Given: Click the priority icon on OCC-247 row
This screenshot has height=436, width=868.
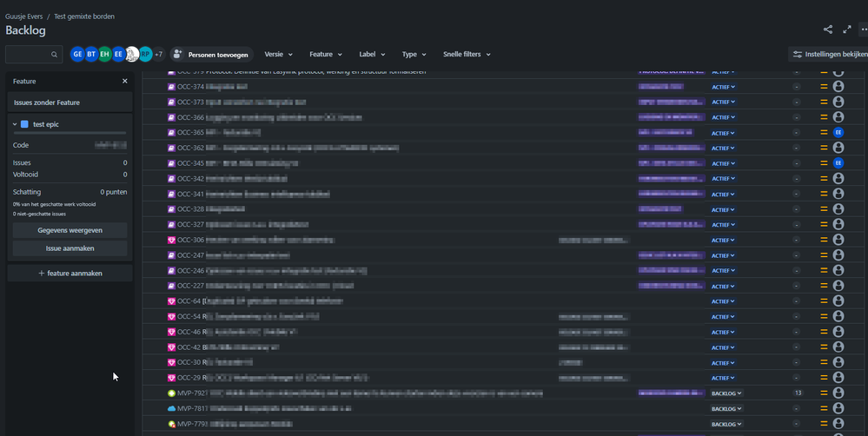Looking at the screenshot, I should tap(824, 255).
